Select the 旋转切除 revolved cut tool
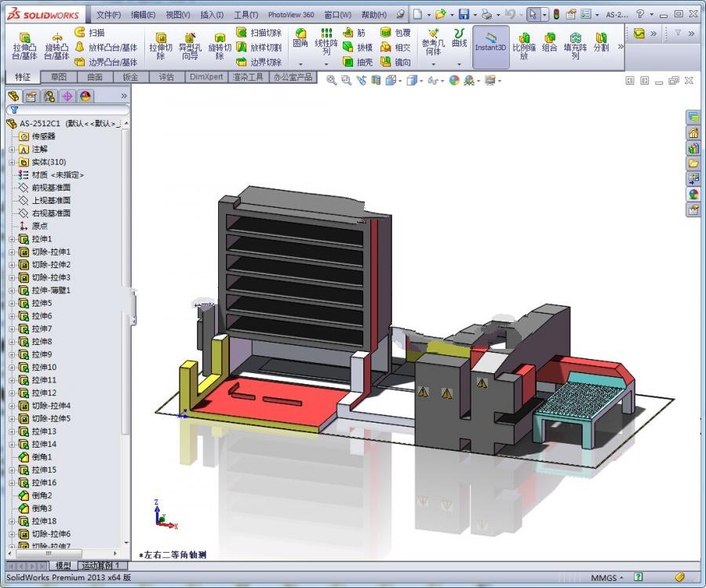The width and height of the screenshot is (706, 588). click(x=220, y=46)
